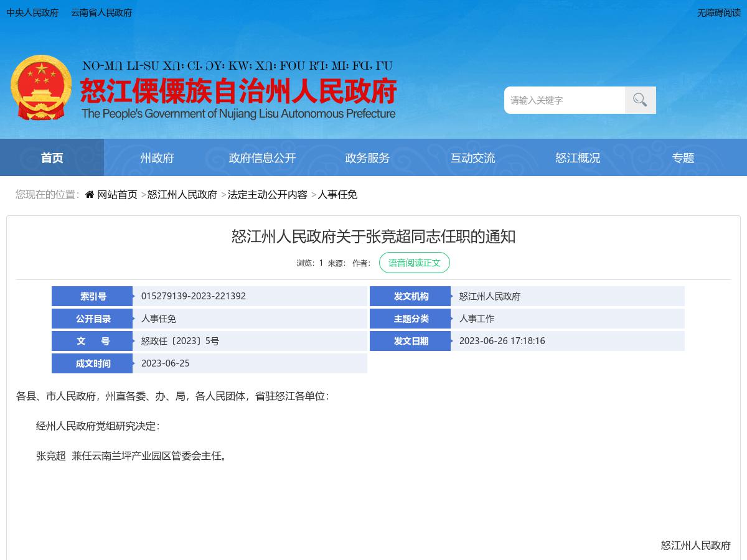The image size is (747, 560).
Task: Open the 专题 navigation menu
Action: coord(684,158)
